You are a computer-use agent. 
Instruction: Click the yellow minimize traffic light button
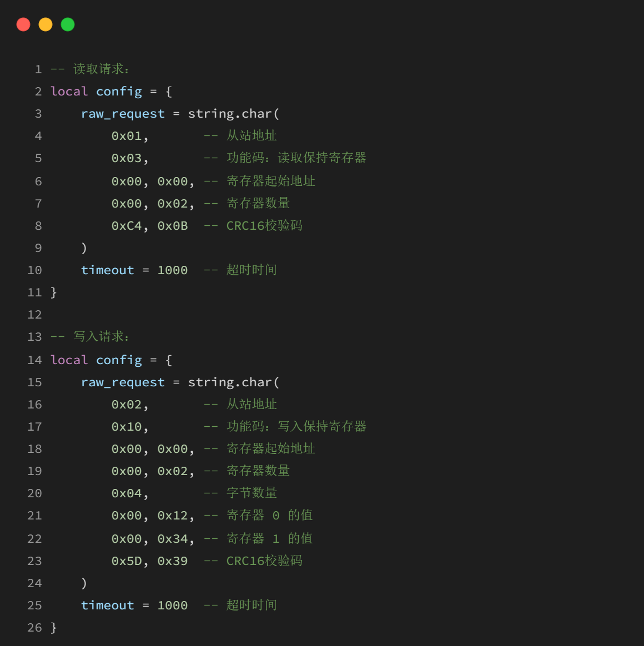[x=45, y=24]
